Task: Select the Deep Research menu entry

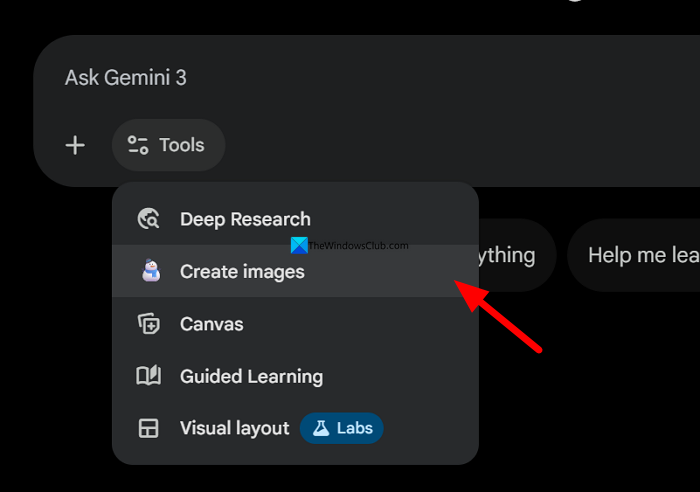Action: (x=296, y=219)
